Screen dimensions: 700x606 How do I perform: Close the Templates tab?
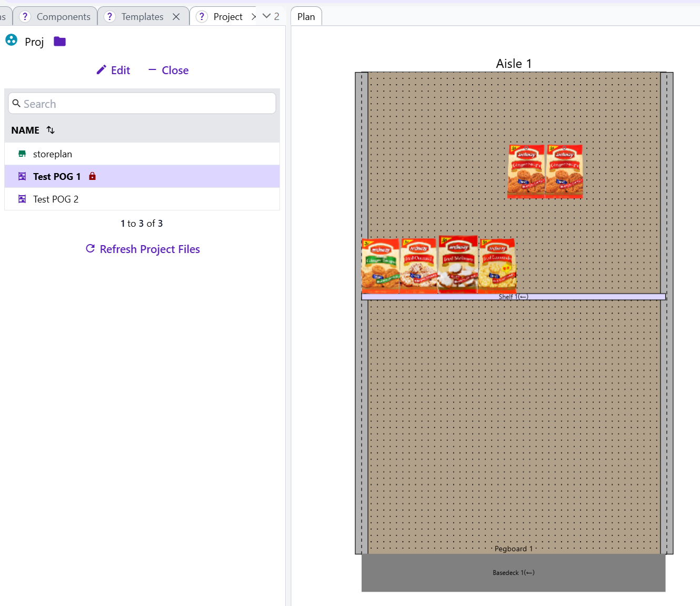coord(176,17)
